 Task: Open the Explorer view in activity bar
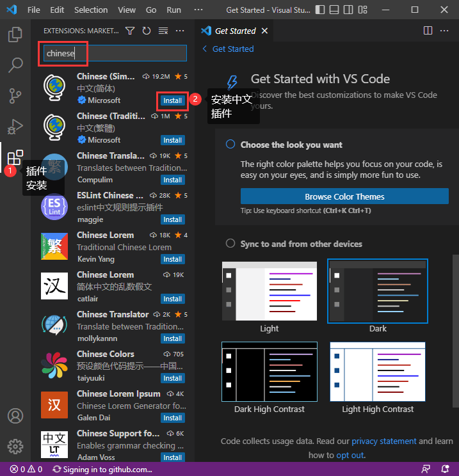pyautogui.click(x=15, y=35)
